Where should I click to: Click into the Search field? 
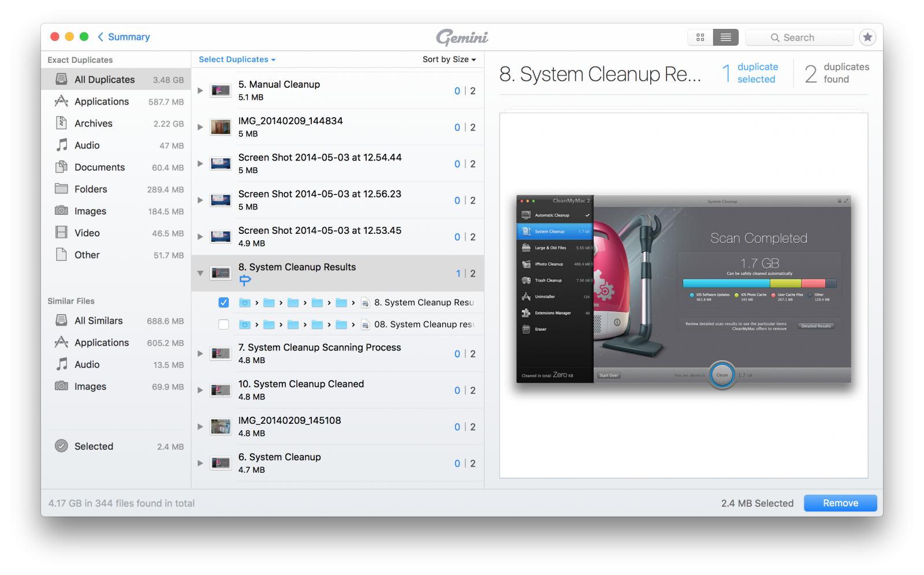coord(799,38)
